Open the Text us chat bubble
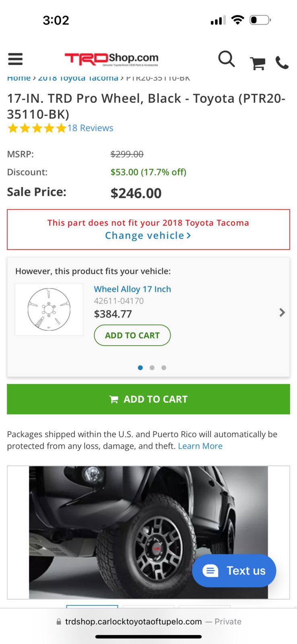Screen dimensions: 297x644 [234, 570]
